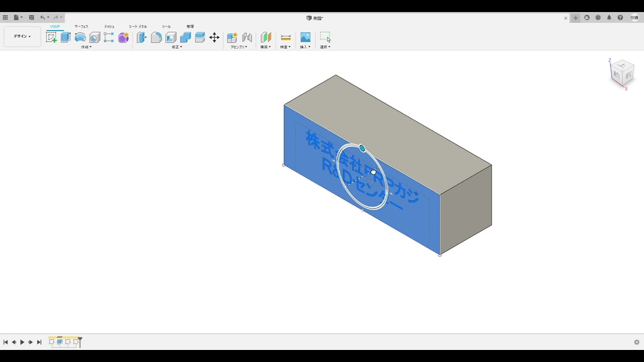
Task: Expand the redo history dropdown arrow
Action: pos(61,18)
